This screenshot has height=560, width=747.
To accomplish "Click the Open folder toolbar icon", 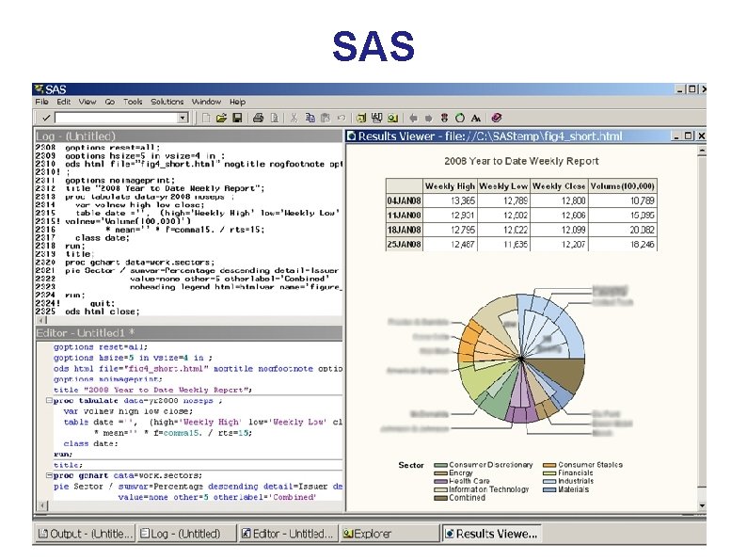I will click(221, 118).
